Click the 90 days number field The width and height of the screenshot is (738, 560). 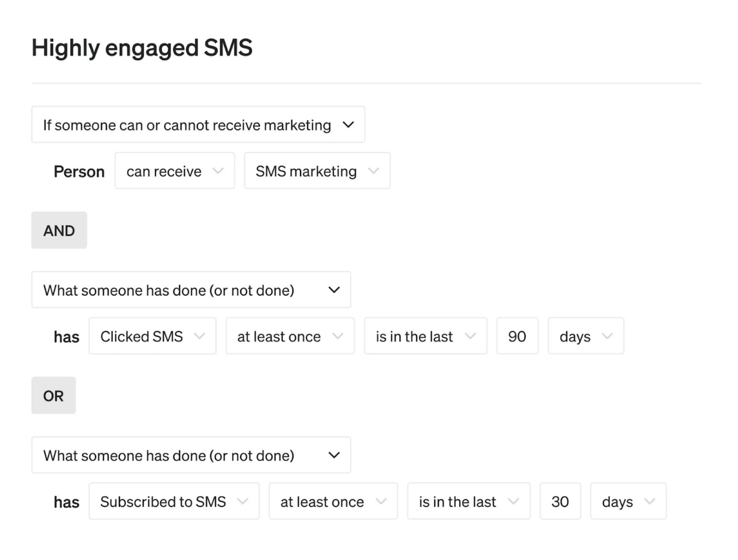(x=517, y=336)
